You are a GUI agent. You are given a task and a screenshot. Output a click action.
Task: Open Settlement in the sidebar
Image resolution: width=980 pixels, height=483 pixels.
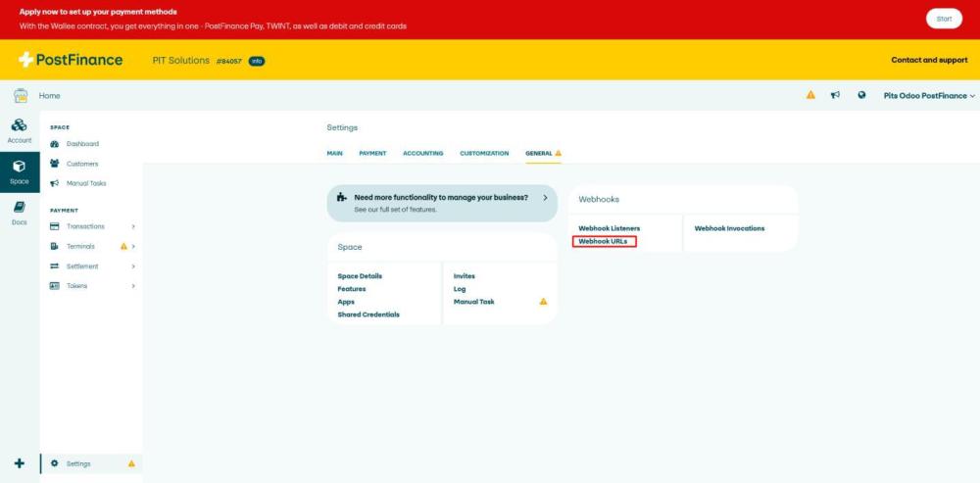[82, 266]
